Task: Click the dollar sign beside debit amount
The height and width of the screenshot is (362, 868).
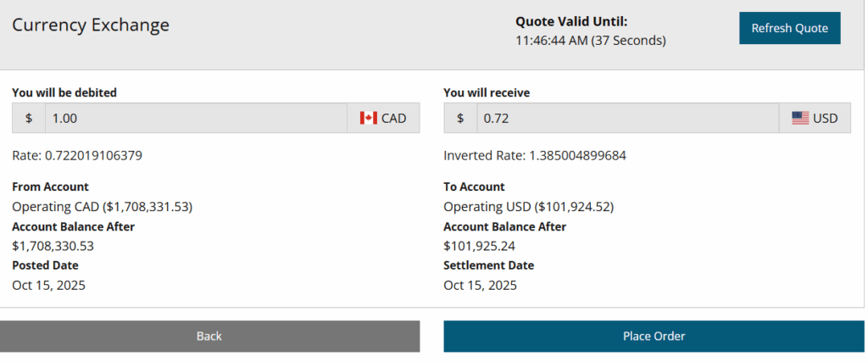Action: tap(29, 118)
